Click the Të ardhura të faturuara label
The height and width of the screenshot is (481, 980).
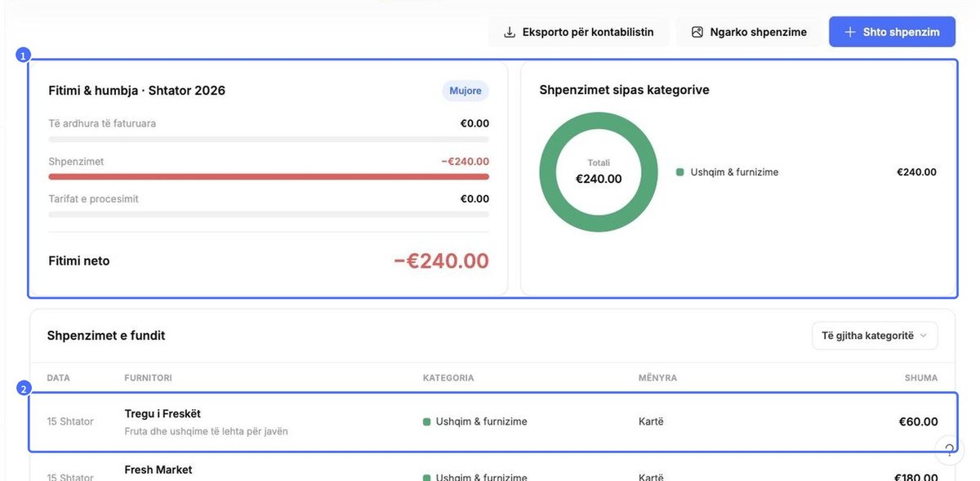coord(102,123)
